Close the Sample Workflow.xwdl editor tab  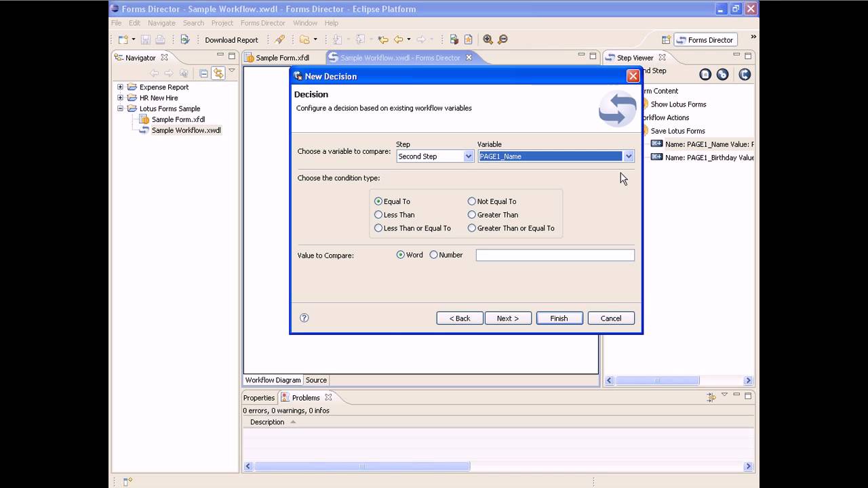point(469,58)
